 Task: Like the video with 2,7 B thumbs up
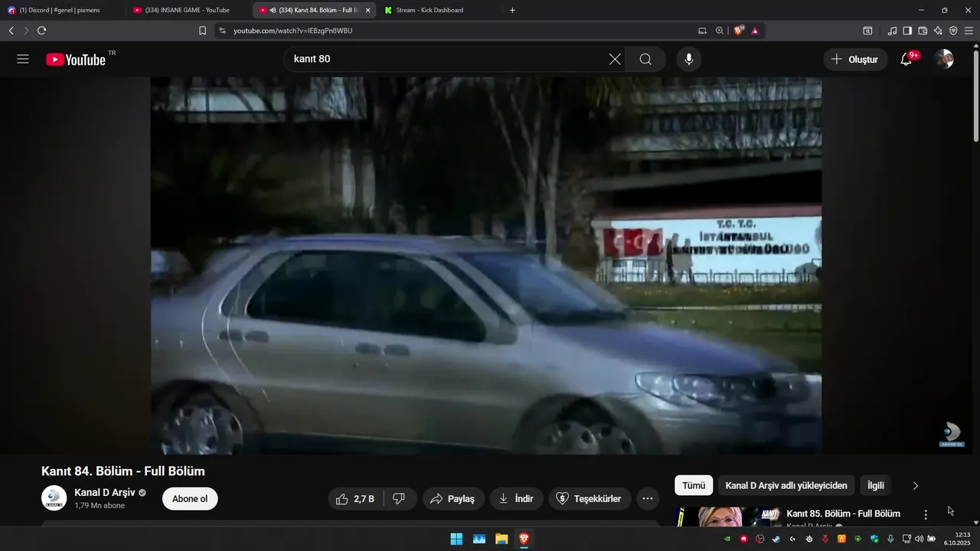coord(355,499)
